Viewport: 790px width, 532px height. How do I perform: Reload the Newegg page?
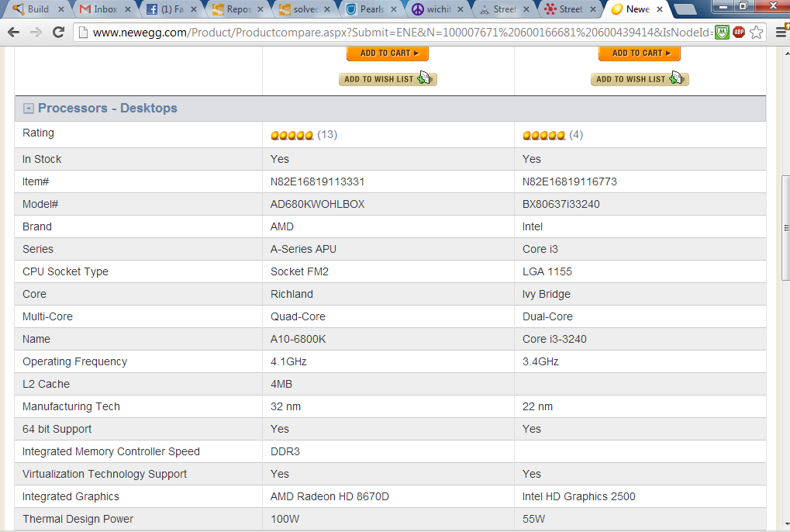pyautogui.click(x=58, y=33)
